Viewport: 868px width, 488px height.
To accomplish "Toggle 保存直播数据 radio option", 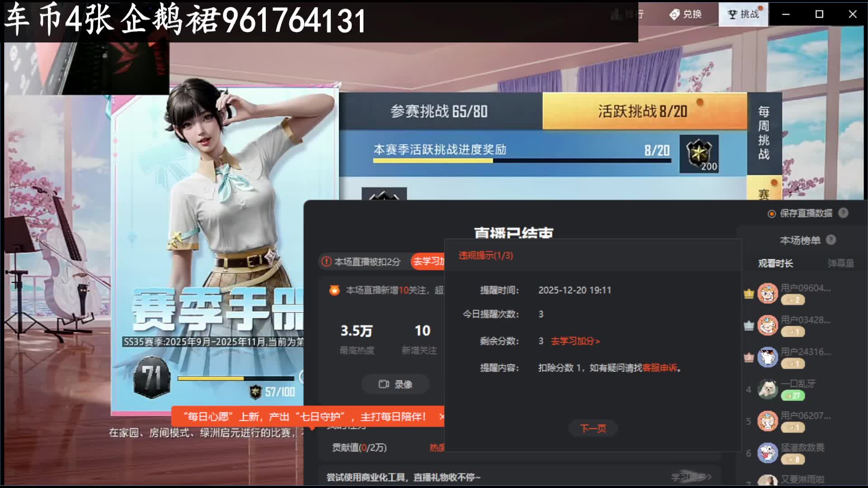I will click(772, 214).
